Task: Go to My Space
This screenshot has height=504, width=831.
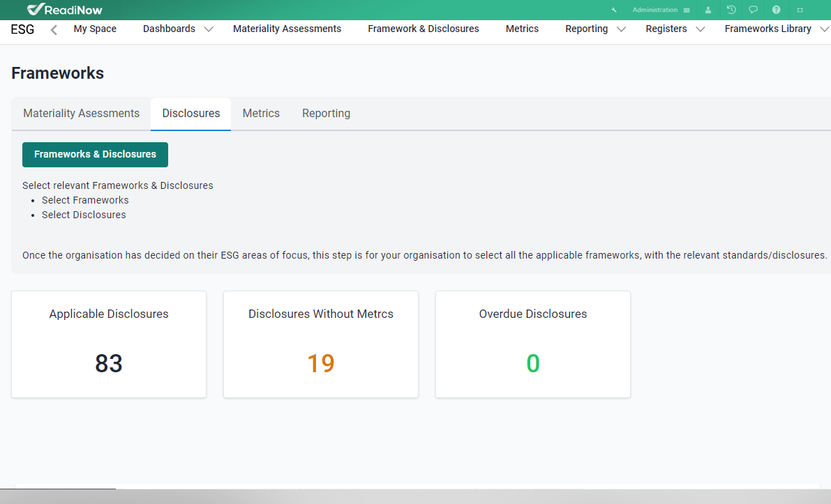Action: 95,29
